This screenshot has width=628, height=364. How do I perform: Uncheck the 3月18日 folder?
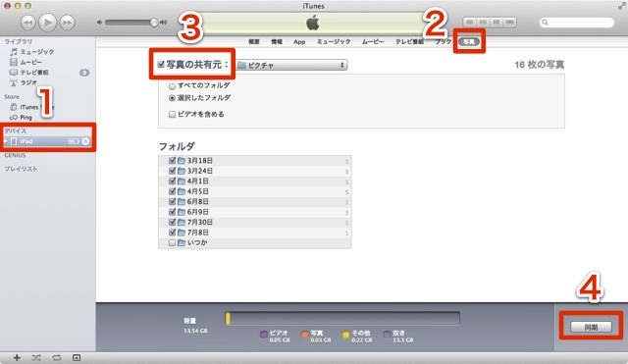point(173,161)
